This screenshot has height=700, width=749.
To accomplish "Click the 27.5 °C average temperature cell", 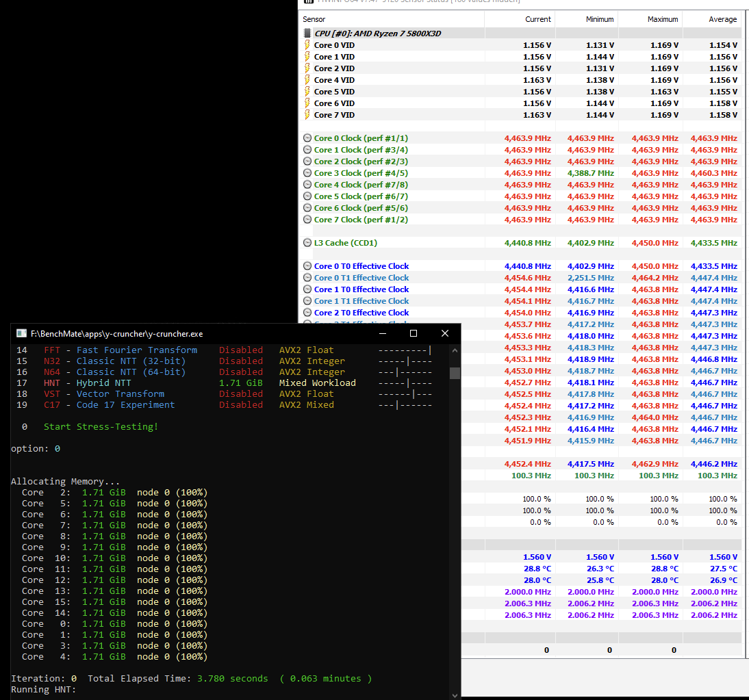I will coord(723,568).
